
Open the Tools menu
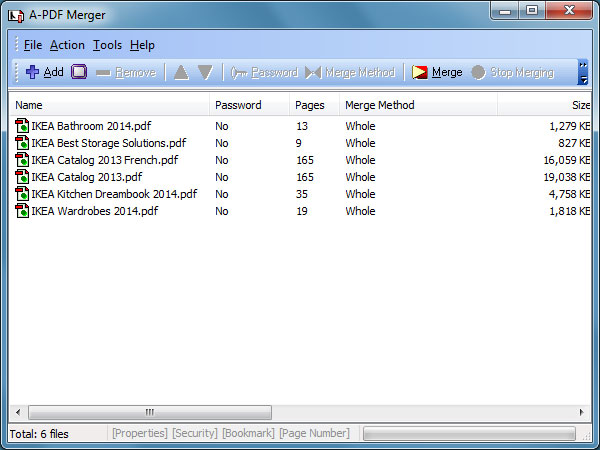point(108,45)
